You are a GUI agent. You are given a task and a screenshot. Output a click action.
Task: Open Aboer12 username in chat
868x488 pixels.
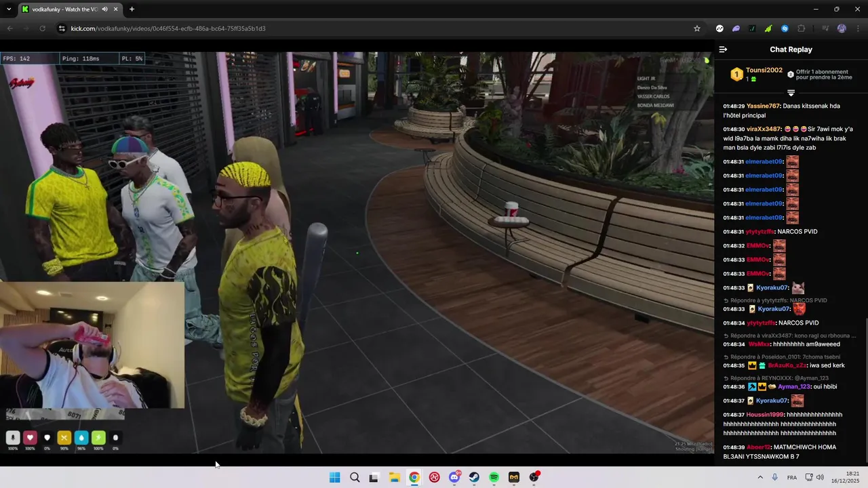point(758,447)
